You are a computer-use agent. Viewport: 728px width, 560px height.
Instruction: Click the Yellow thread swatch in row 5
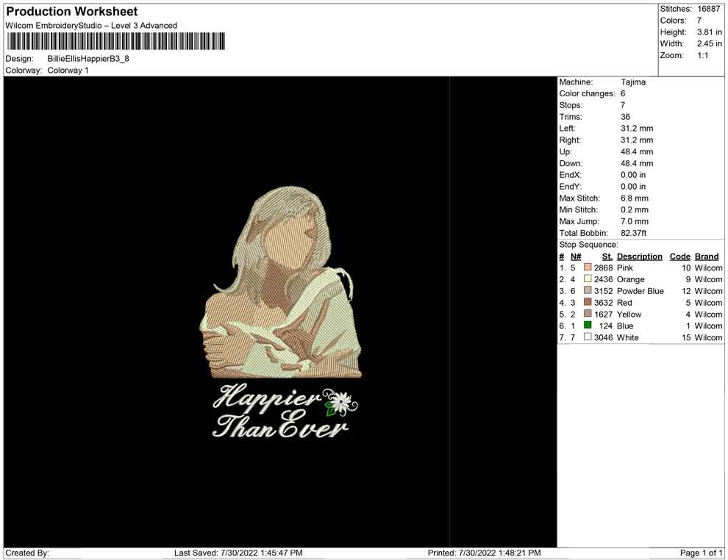588,315
